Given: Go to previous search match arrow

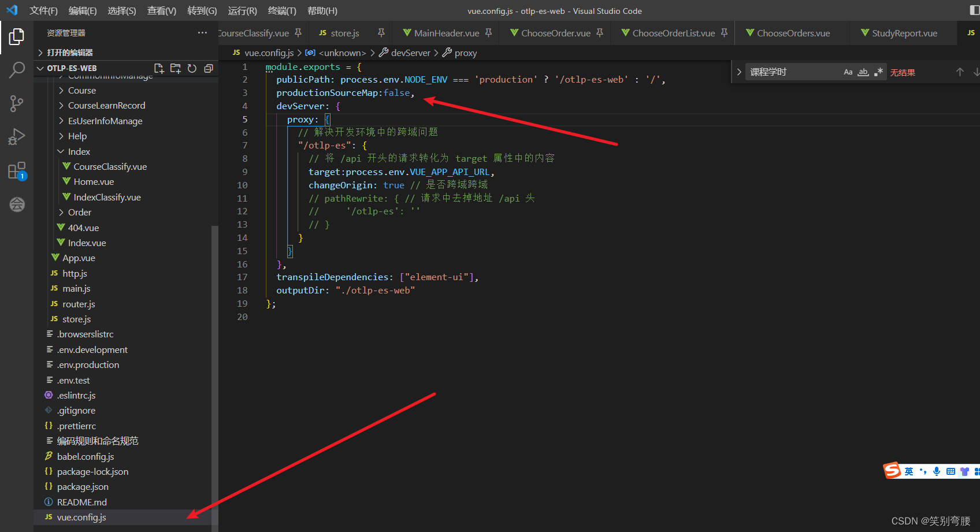Looking at the screenshot, I should click(960, 72).
